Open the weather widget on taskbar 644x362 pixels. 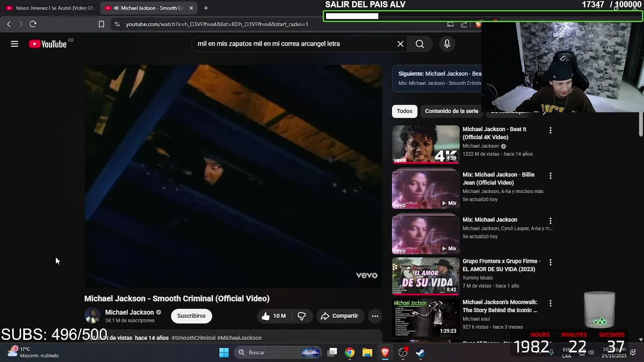click(x=33, y=352)
